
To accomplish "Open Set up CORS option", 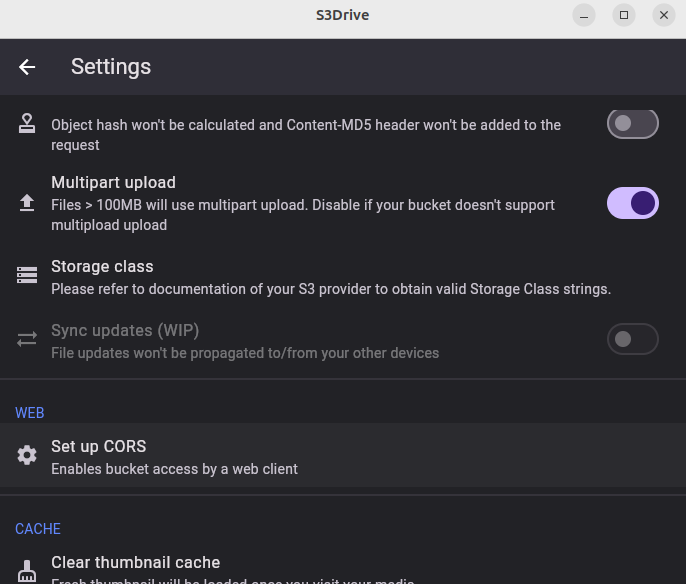I will click(343, 455).
